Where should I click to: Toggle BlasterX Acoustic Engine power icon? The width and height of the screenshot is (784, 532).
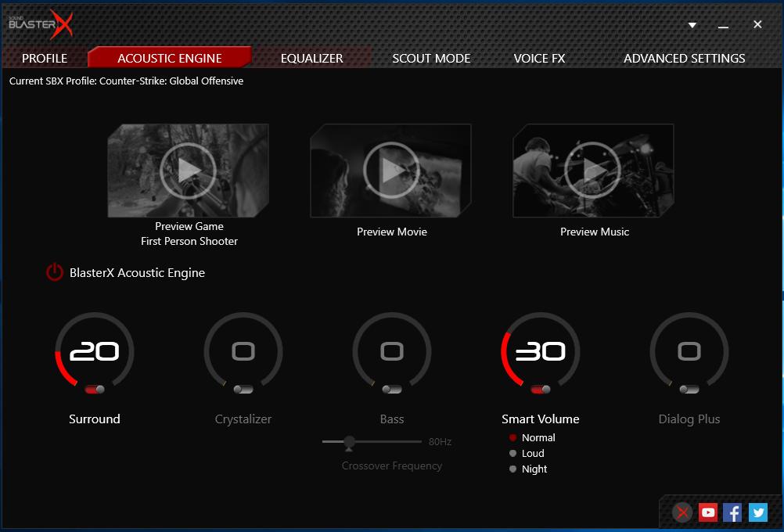[x=55, y=272]
